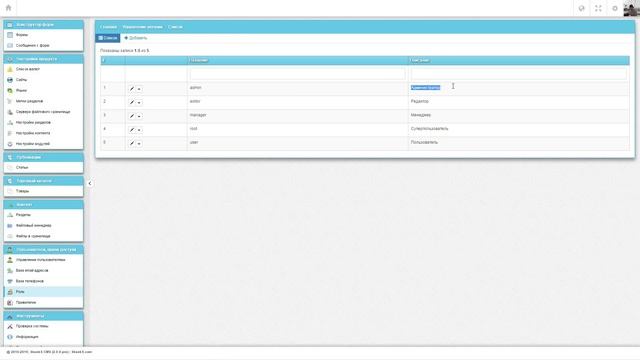This screenshot has width=640, height=360.
Task: Edit the root role with pencil icon
Action: click(x=131, y=130)
